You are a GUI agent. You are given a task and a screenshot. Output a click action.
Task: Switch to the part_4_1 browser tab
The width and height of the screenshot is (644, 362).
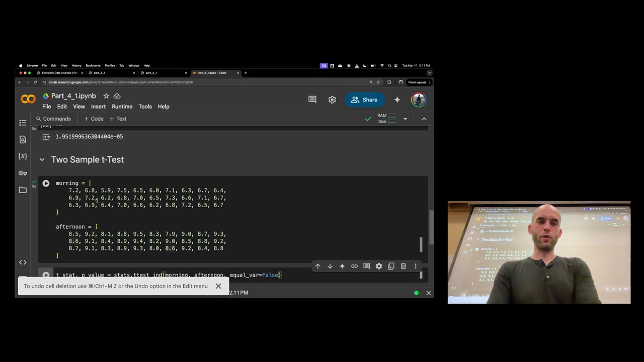[164, 73]
